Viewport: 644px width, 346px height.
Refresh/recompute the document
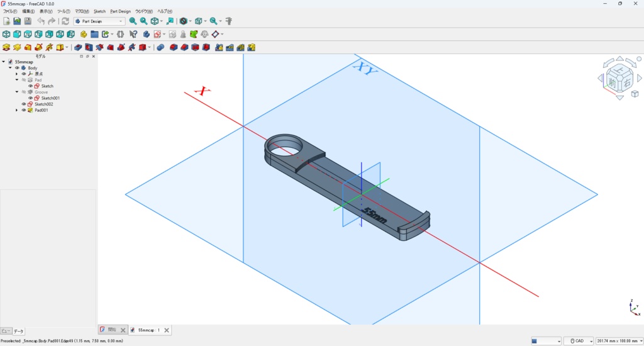click(65, 21)
